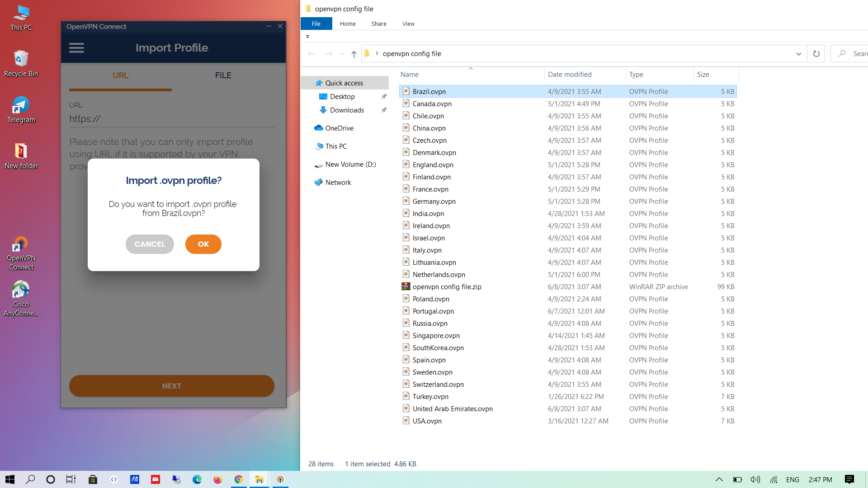Open Task View on taskbar
868x488 pixels.
(x=71, y=479)
